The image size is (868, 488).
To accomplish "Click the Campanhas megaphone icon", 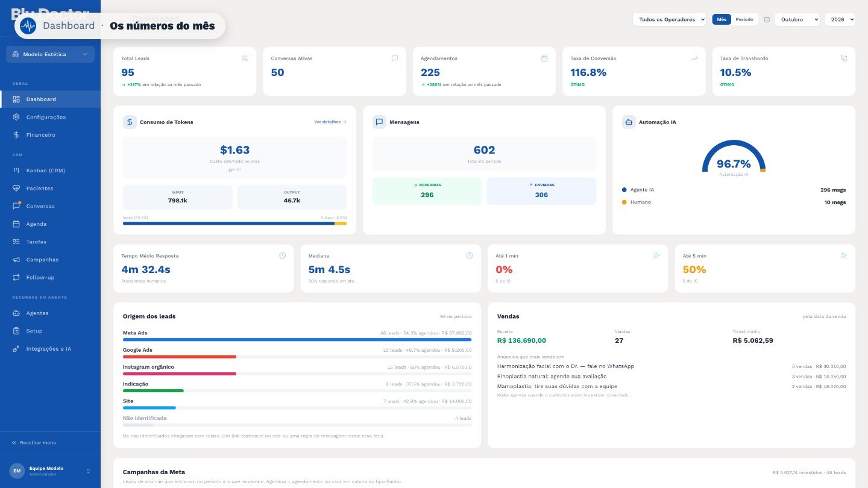I will click(x=16, y=260).
